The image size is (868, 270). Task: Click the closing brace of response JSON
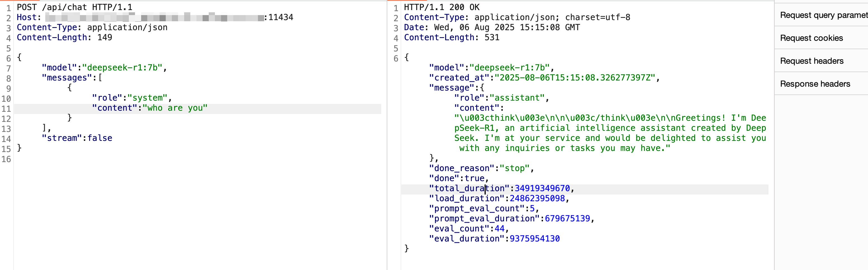tap(406, 248)
